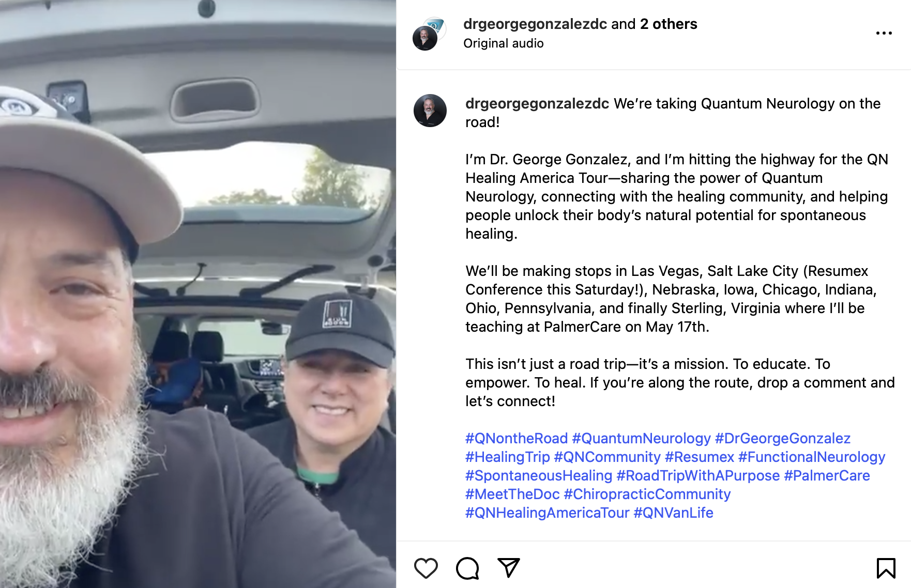Screen dimensions: 911x588
Task: Click the caption author's profile picture
Action: point(430,111)
